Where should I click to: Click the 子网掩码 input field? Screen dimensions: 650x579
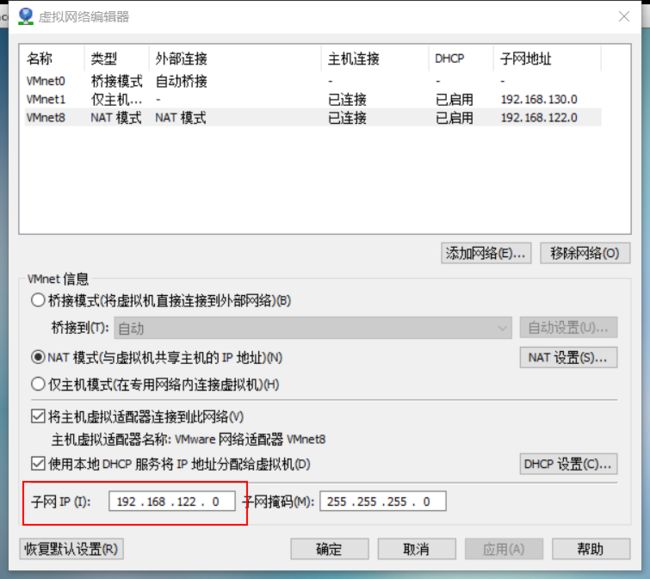click(383, 501)
